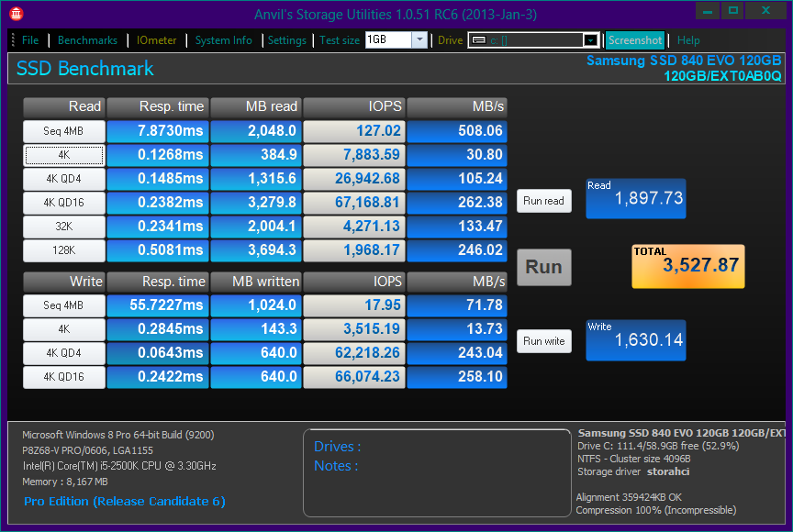Image resolution: width=793 pixels, height=532 pixels.
Task: Click the drive icon in Drive selector
Action: click(x=479, y=40)
